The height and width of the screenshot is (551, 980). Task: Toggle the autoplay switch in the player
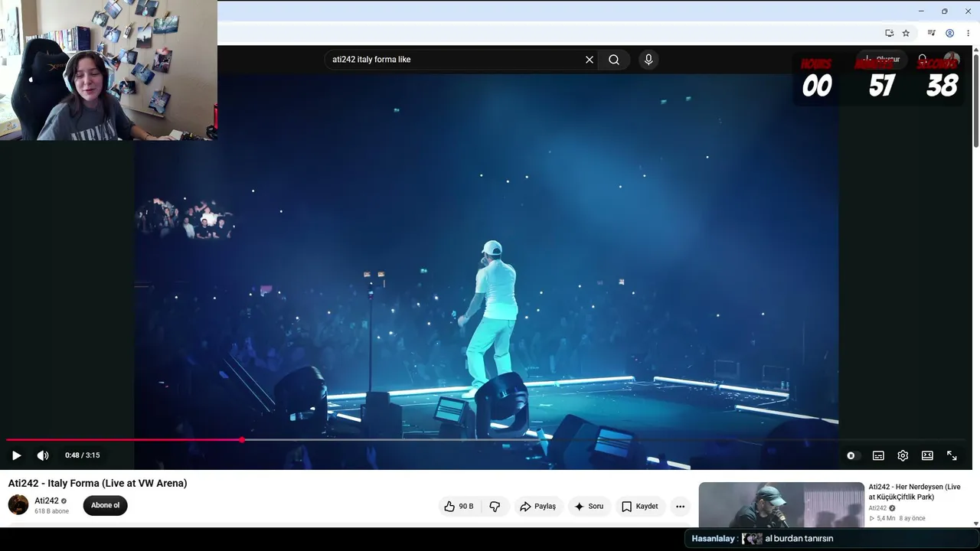pyautogui.click(x=851, y=455)
